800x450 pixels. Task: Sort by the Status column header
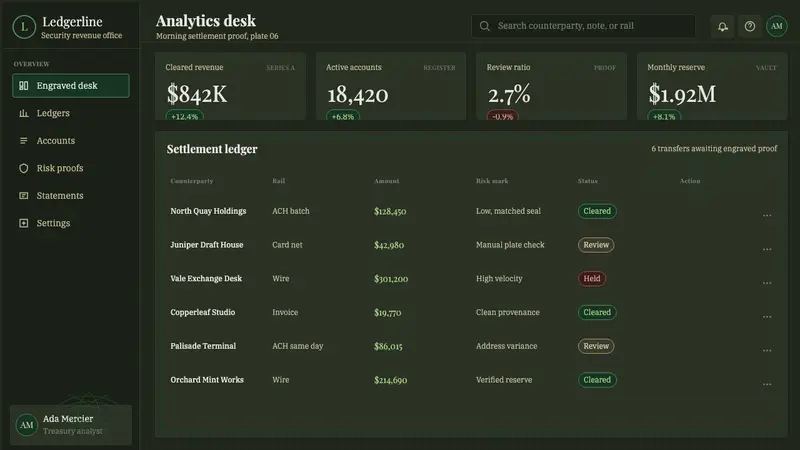[588, 181]
